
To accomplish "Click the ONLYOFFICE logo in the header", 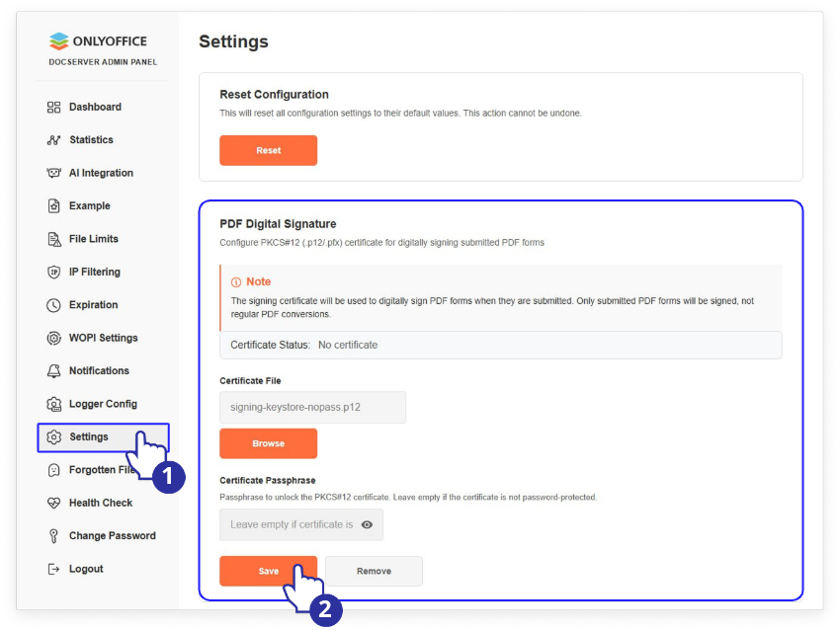I will pyautogui.click(x=98, y=41).
